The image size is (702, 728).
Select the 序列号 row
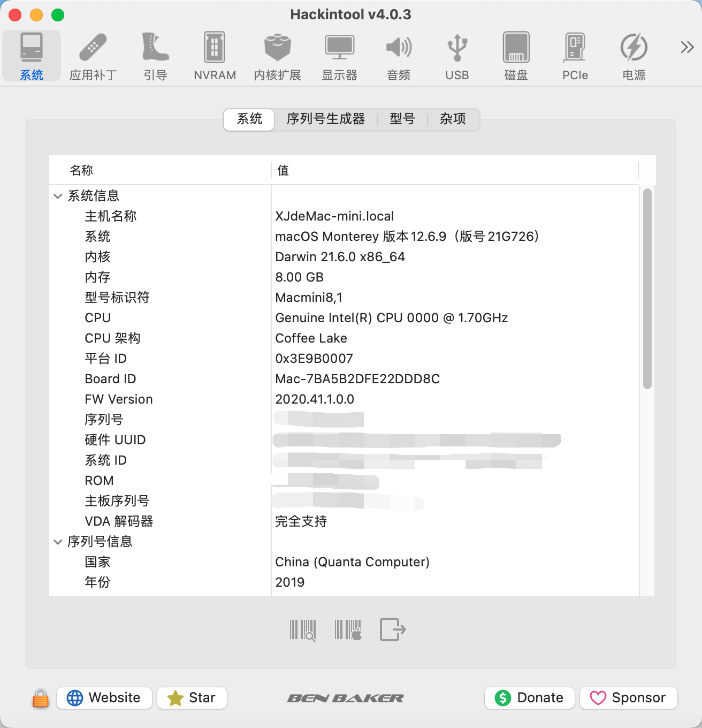(345, 420)
